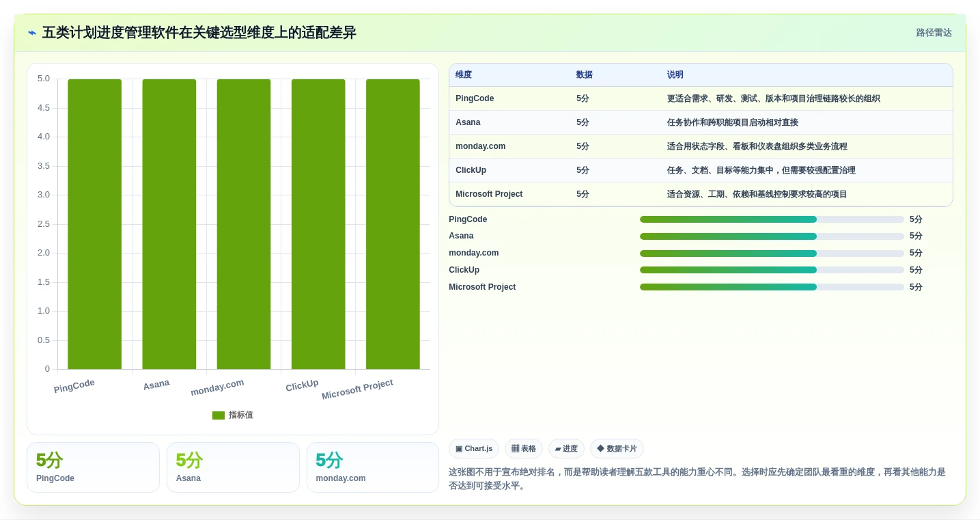
Task: Click the monday.com progress bar
Action: pyautogui.click(x=772, y=254)
